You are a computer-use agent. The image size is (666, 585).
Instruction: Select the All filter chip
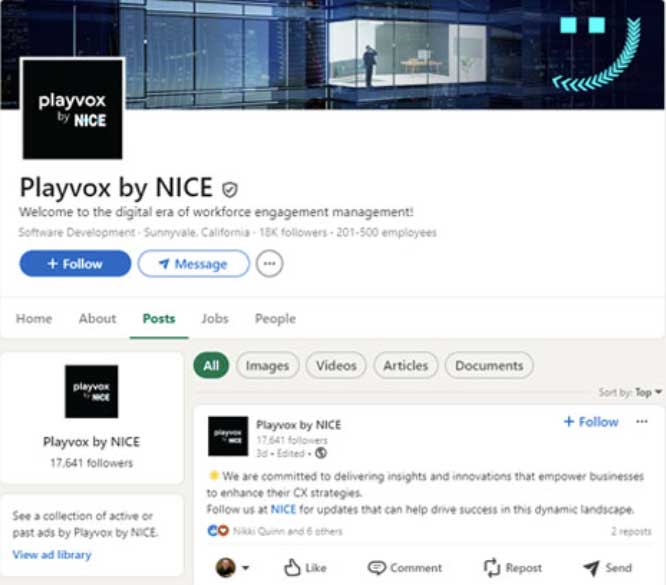click(x=211, y=366)
